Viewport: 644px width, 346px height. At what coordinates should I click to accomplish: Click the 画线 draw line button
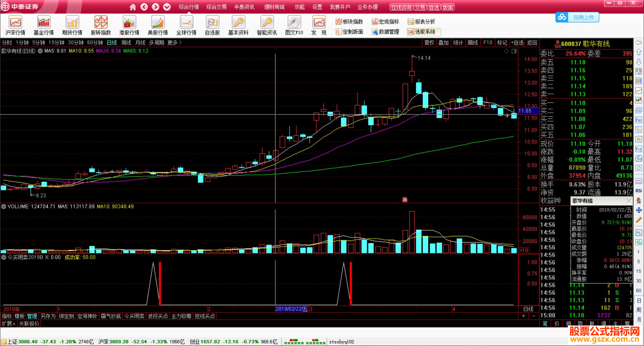coord(473,43)
